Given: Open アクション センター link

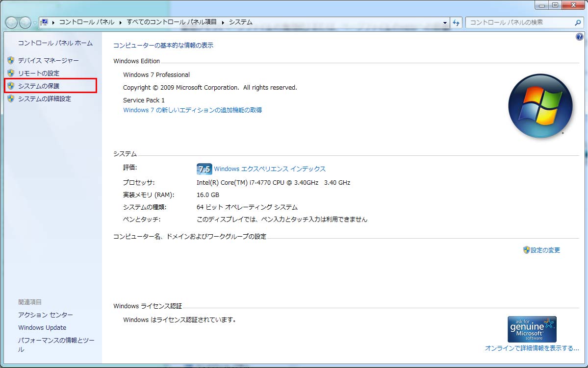Looking at the screenshot, I should 46,315.
